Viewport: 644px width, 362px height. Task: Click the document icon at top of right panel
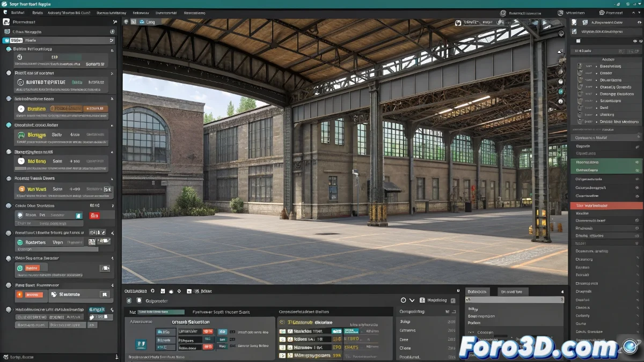click(574, 23)
